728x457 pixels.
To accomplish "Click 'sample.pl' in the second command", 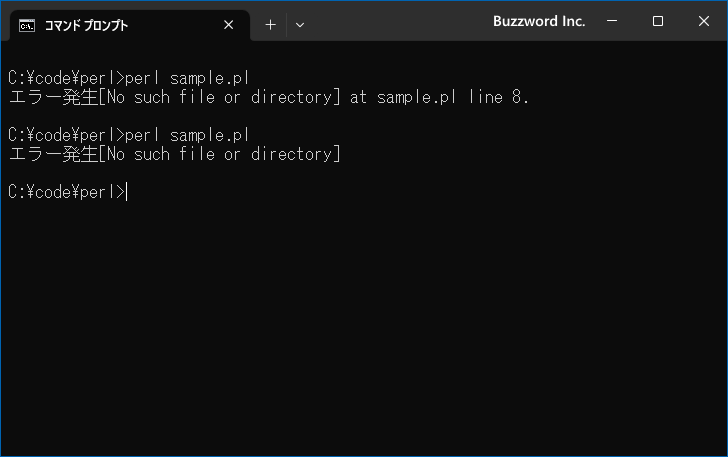I will click(x=209, y=135).
